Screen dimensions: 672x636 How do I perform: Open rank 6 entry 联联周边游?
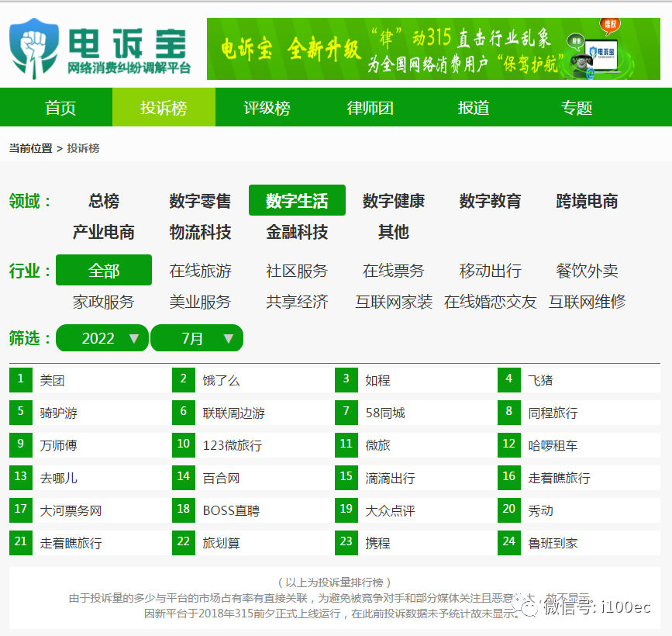tap(233, 413)
